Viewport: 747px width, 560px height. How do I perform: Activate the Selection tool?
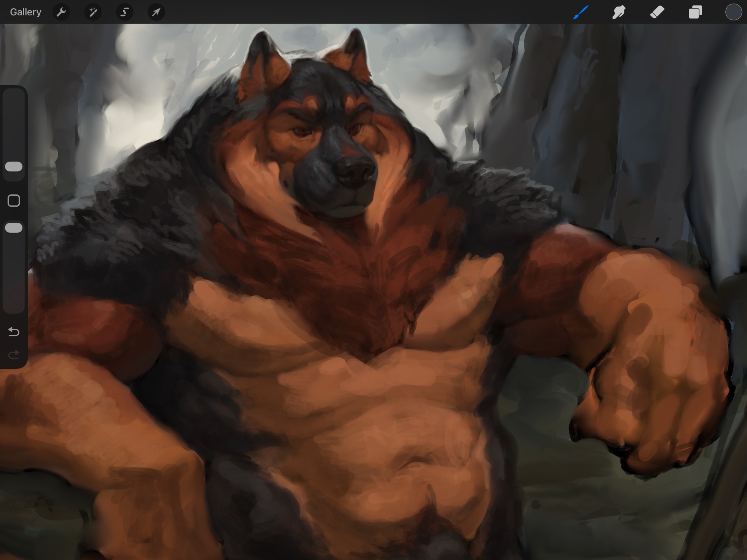(124, 12)
